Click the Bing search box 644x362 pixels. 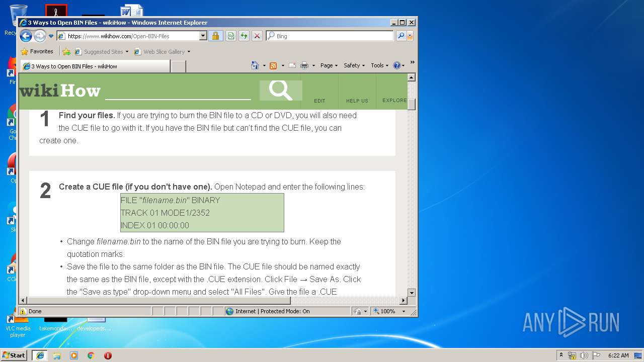click(x=330, y=36)
